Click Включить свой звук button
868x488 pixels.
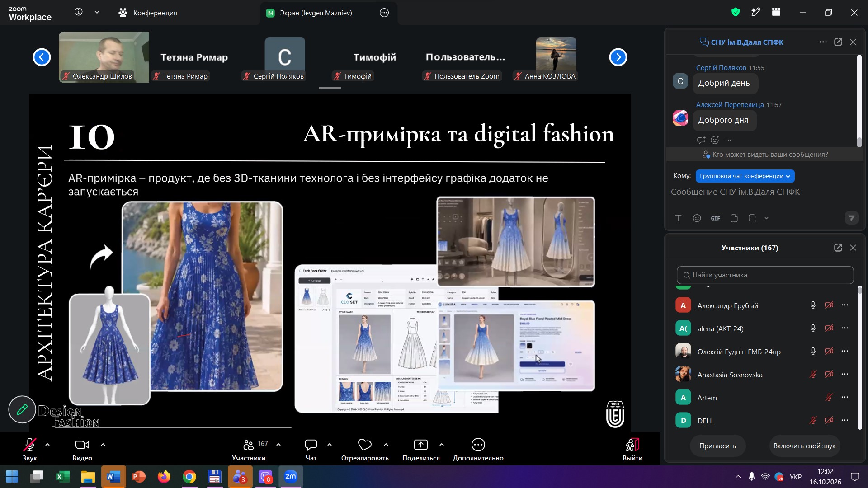point(804,446)
